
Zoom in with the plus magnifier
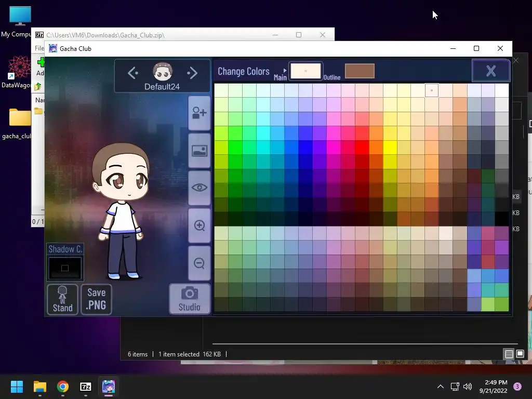coord(199,225)
